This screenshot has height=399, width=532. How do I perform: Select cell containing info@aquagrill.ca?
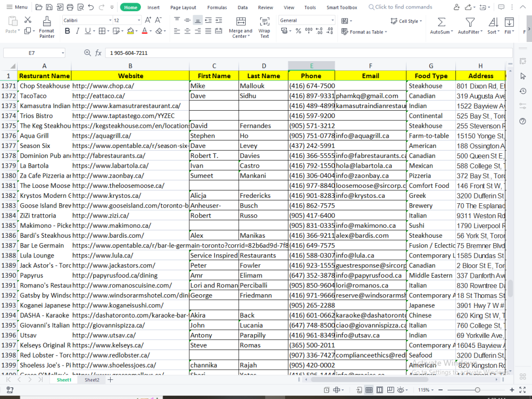pyautogui.click(x=370, y=136)
